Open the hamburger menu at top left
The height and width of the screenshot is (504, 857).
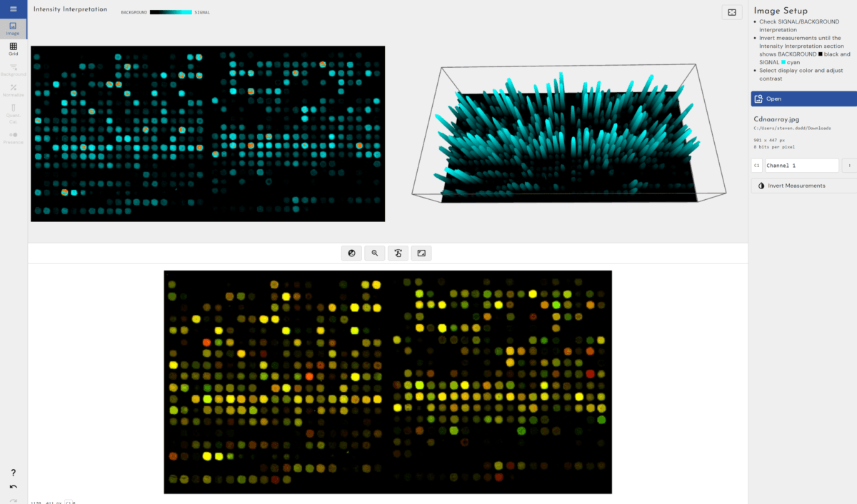(13, 9)
